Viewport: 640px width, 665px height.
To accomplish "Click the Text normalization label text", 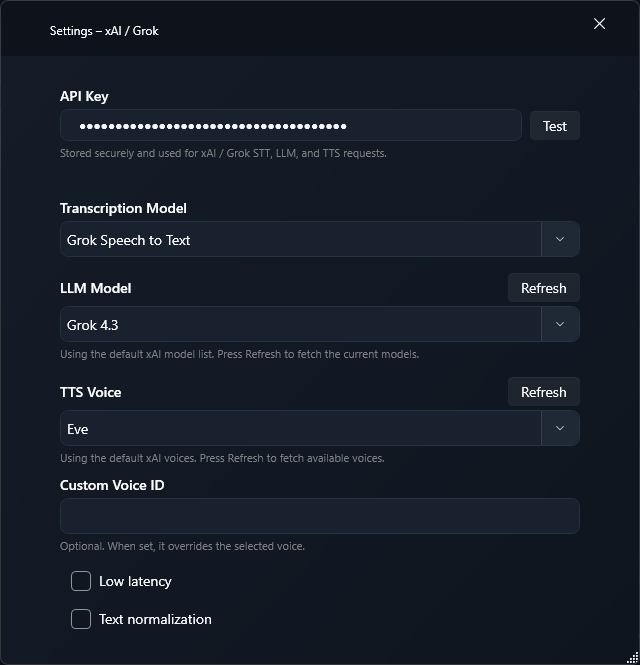I will (155, 620).
